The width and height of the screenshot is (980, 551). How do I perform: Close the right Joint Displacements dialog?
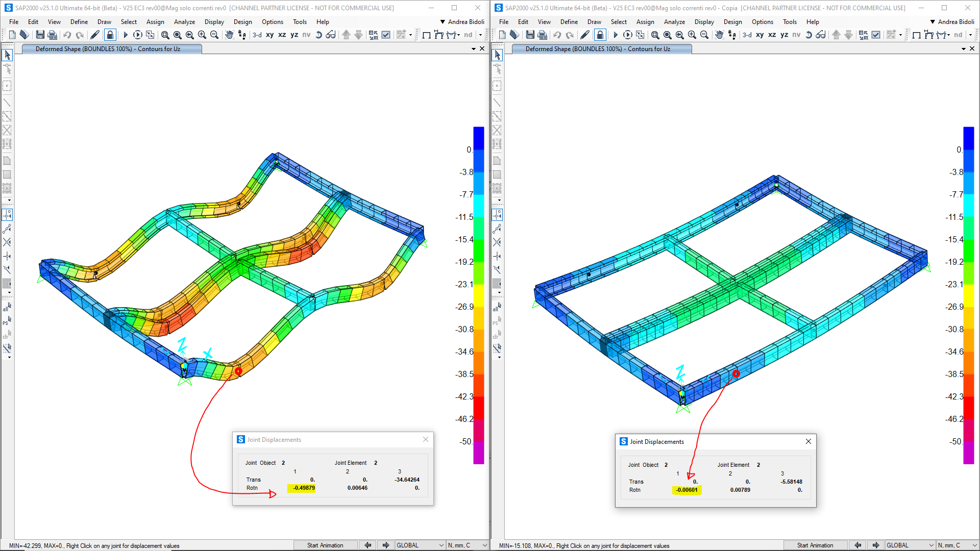click(x=808, y=441)
